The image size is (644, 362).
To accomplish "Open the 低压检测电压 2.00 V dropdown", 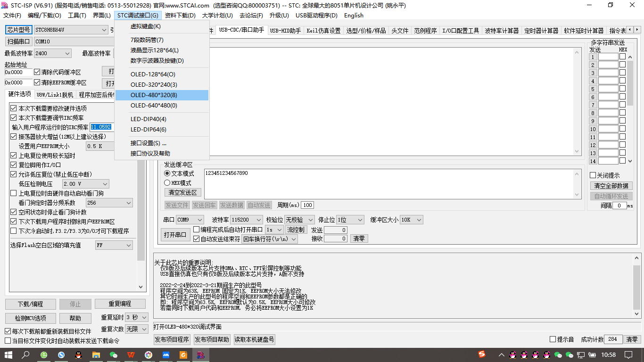I will 86,184.
